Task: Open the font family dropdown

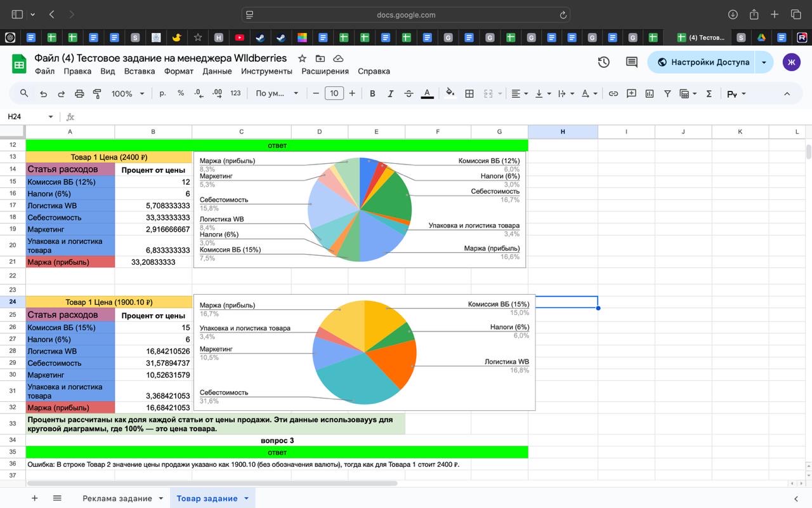Action: tap(277, 93)
